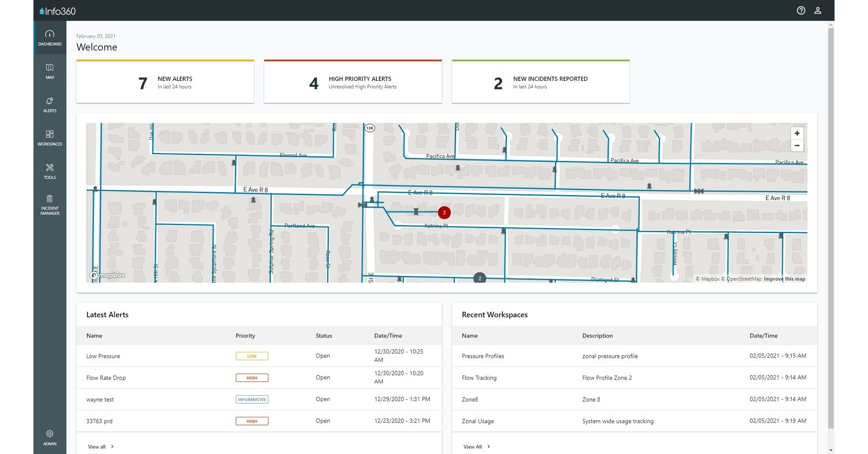Click the Mapbox logo on the map
This screenshot has height=454, width=868.
pyautogui.click(x=107, y=275)
